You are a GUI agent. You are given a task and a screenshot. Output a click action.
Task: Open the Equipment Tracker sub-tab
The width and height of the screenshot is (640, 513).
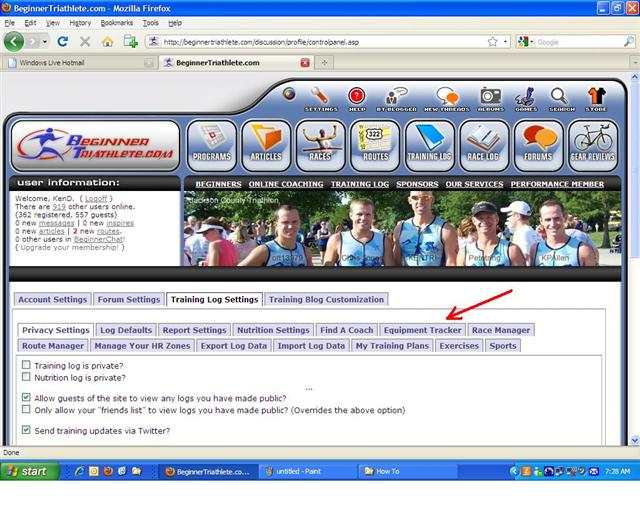pyautogui.click(x=422, y=330)
